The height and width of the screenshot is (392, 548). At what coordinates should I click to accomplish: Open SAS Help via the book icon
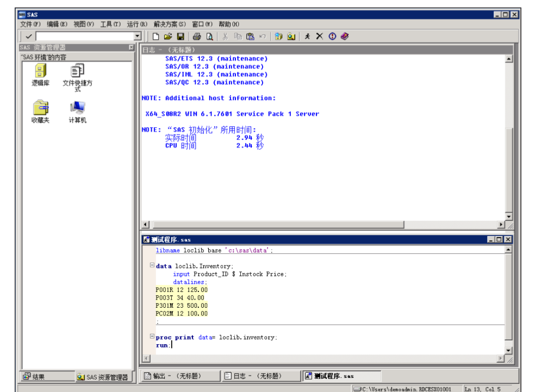[345, 36]
